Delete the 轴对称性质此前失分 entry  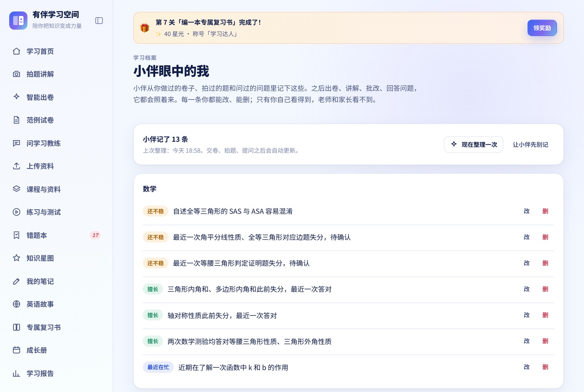click(x=545, y=315)
